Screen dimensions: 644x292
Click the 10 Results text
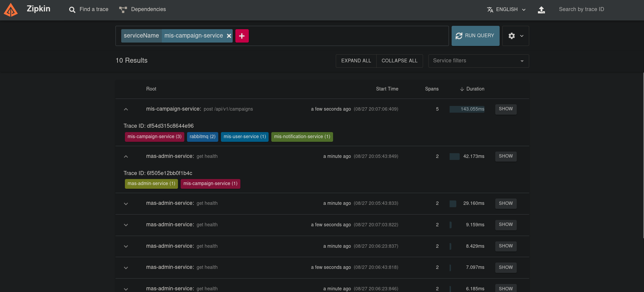132,61
